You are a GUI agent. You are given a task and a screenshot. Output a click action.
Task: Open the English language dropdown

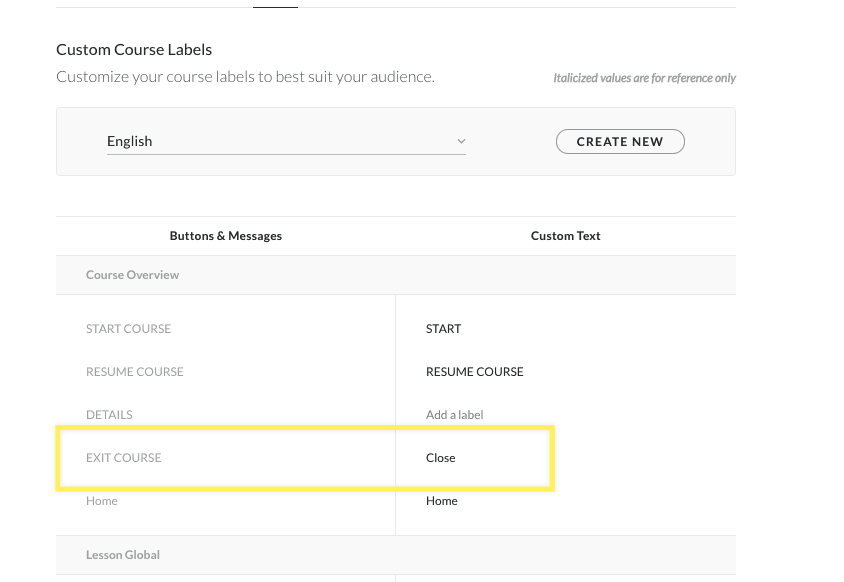click(285, 142)
